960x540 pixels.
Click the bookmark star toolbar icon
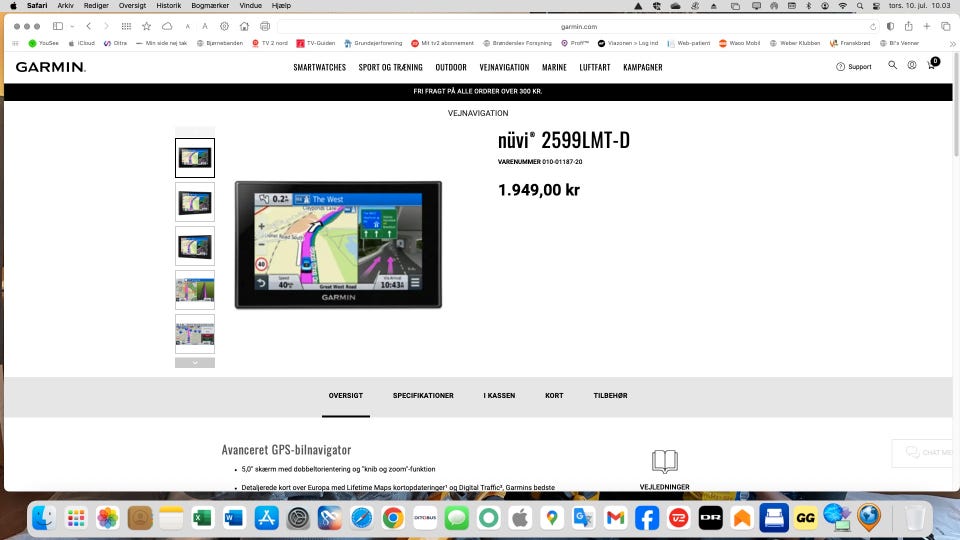pos(146,26)
